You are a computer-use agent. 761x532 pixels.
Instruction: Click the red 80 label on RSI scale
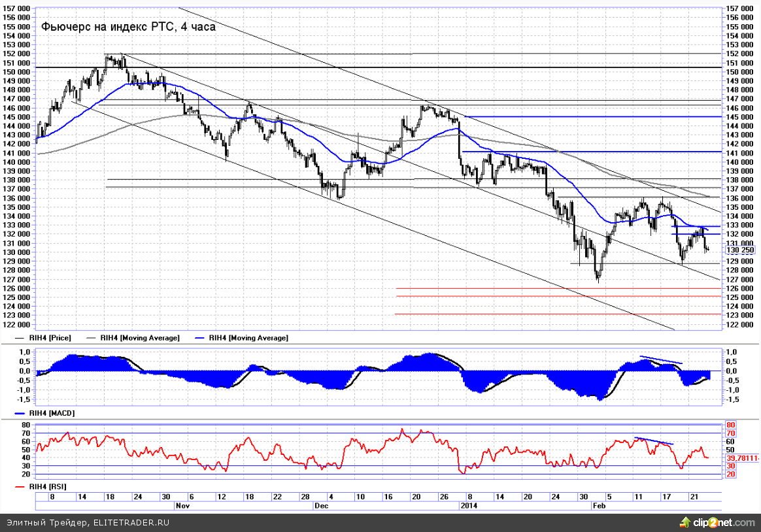(731, 425)
